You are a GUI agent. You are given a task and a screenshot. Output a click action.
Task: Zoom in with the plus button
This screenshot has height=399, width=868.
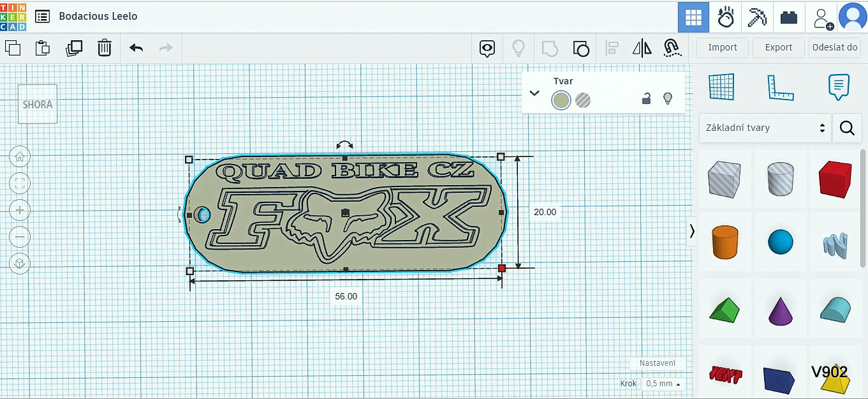(x=20, y=210)
